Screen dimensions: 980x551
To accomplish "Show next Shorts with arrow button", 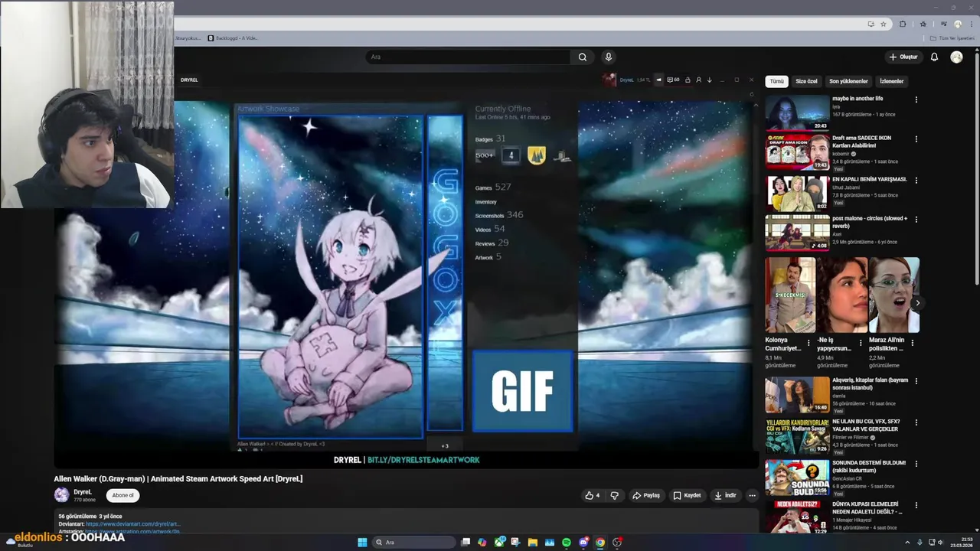I will (x=917, y=303).
